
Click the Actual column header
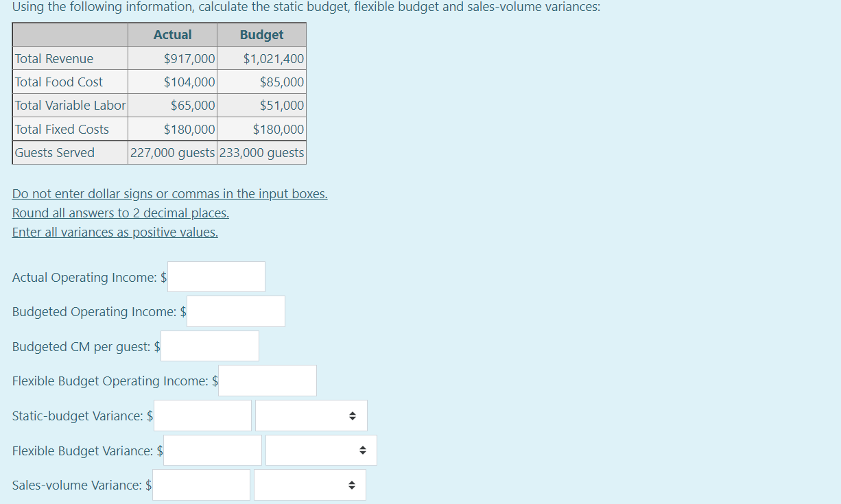172,34
